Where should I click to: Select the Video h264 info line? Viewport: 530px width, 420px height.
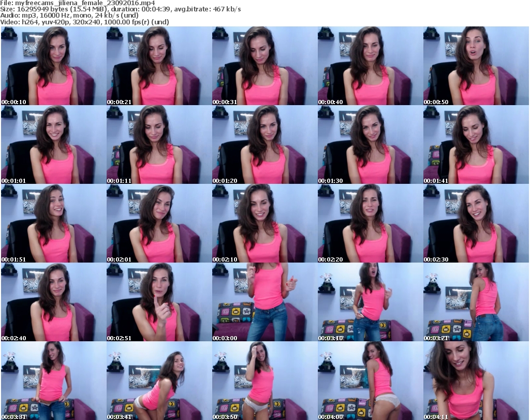coord(84,22)
